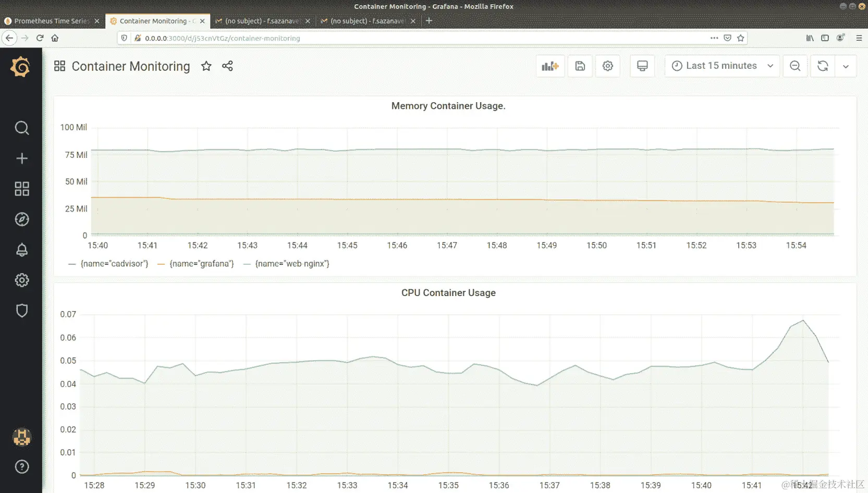Close the Prometheus Time Series tab
The width and height of the screenshot is (868, 493).
click(97, 21)
